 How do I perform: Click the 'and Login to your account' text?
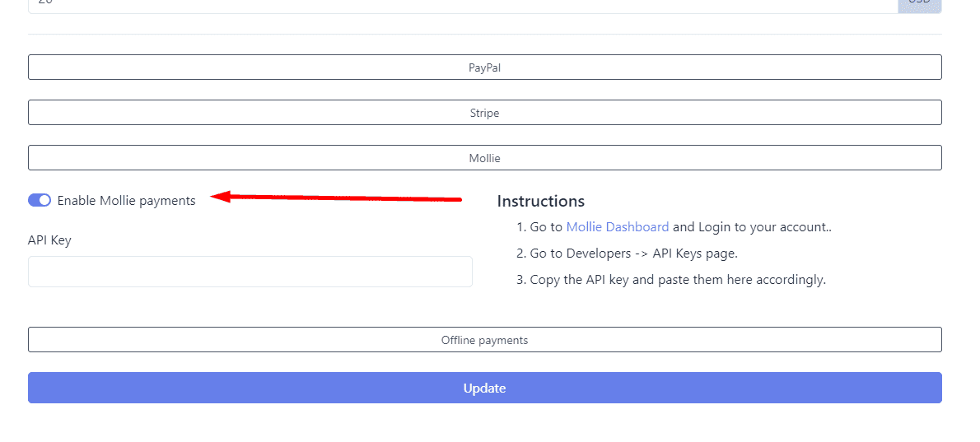[752, 227]
